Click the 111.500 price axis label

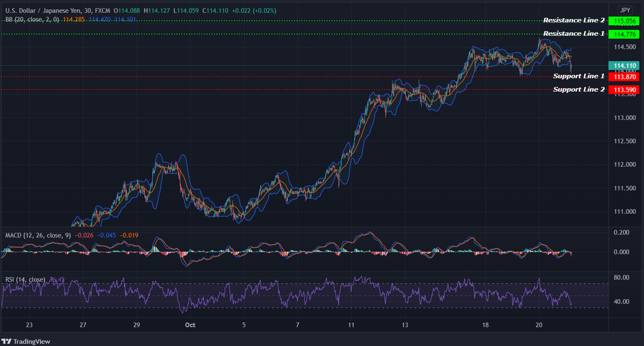point(625,188)
